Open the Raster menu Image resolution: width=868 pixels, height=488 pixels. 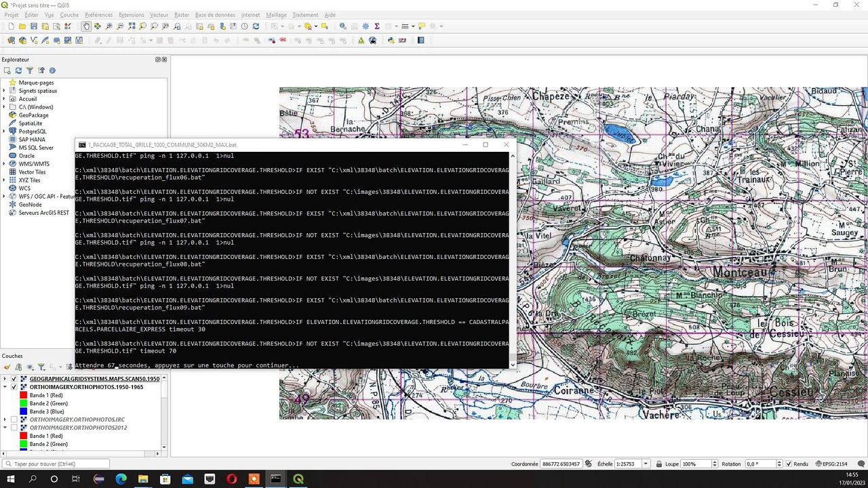click(x=181, y=15)
